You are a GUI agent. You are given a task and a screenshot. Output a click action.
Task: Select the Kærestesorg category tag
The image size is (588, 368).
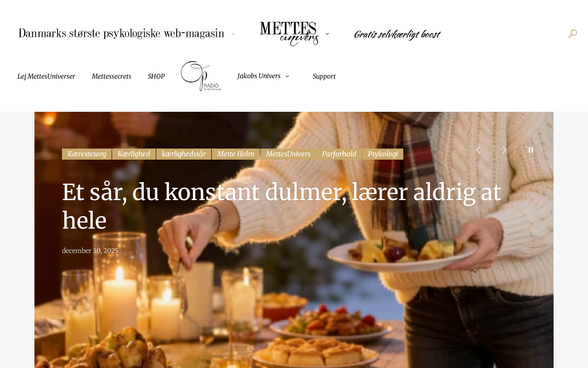coord(87,154)
